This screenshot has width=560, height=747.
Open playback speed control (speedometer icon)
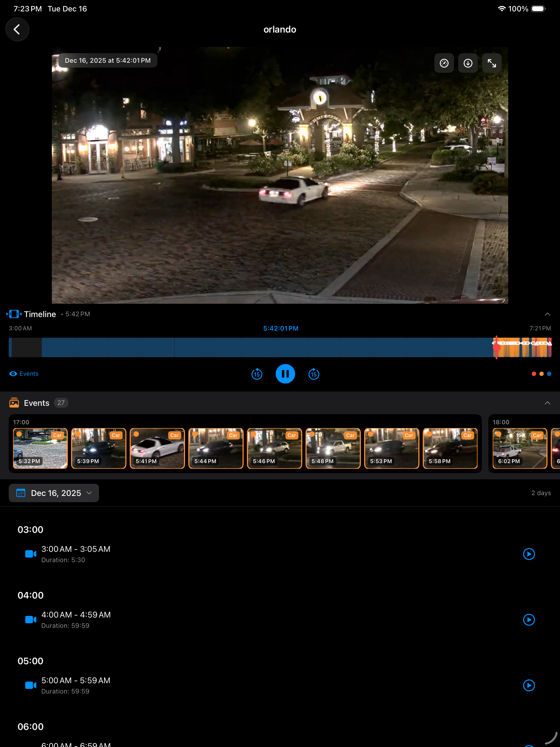point(444,63)
